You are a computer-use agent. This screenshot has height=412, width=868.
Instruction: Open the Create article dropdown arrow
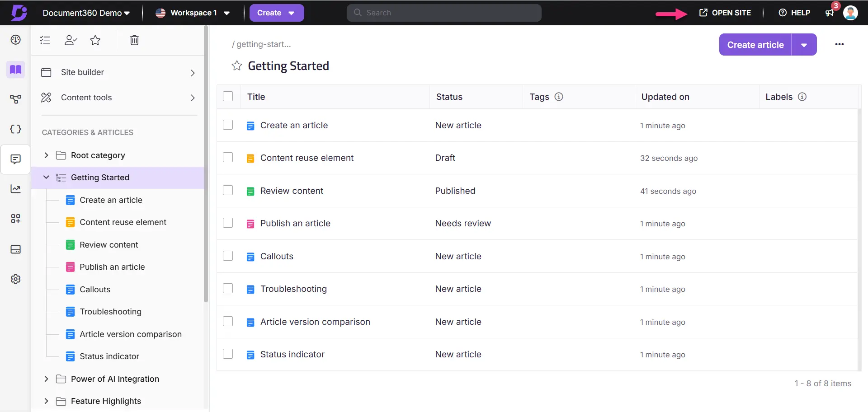point(804,45)
